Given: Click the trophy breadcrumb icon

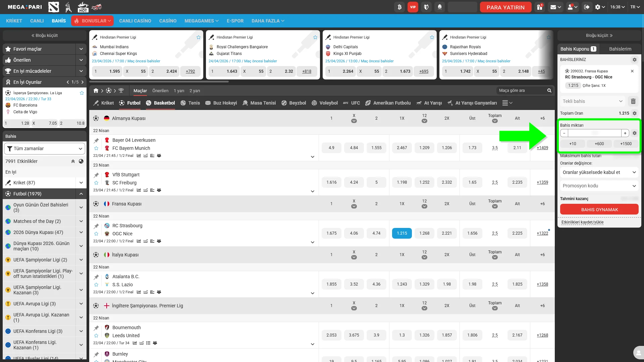Looking at the screenshot, I should (x=121, y=90).
